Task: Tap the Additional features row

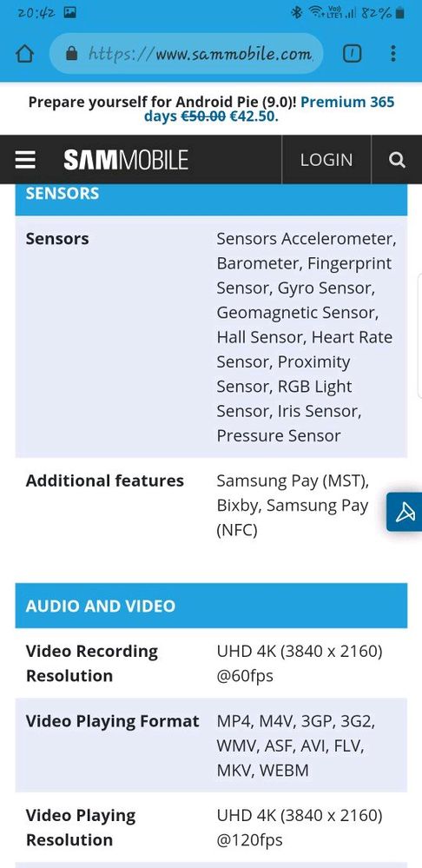Action: click(x=211, y=506)
